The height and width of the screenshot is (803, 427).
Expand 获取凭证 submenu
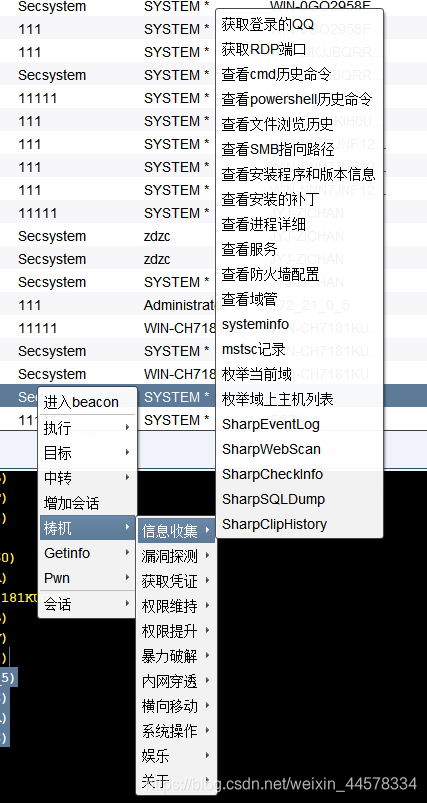[x=176, y=581]
